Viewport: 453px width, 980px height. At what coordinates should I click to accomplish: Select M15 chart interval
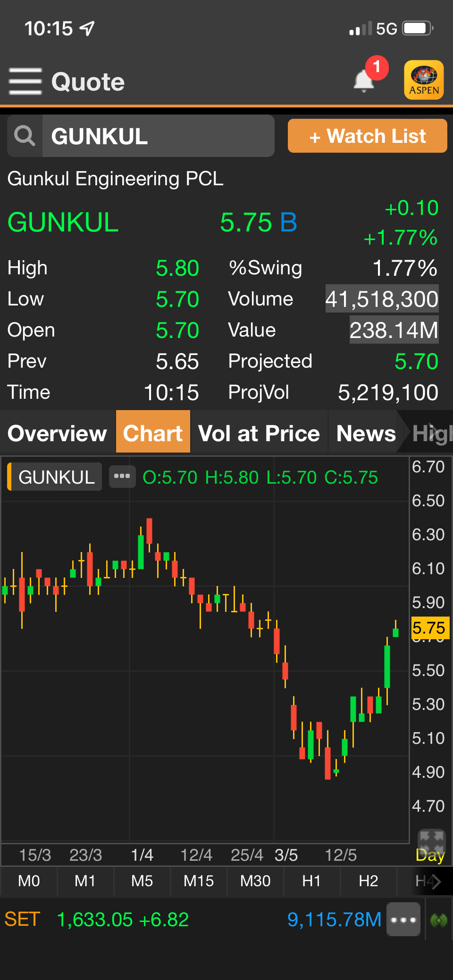199,881
